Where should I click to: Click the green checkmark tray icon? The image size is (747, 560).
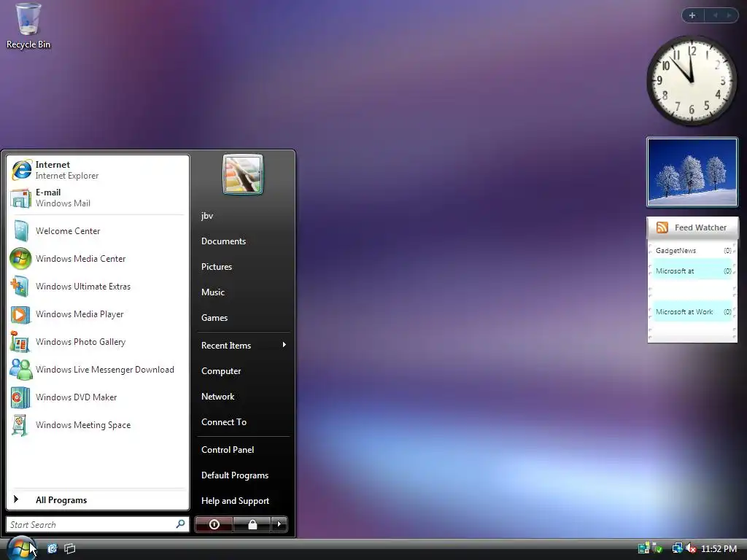click(x=657, y=548)
